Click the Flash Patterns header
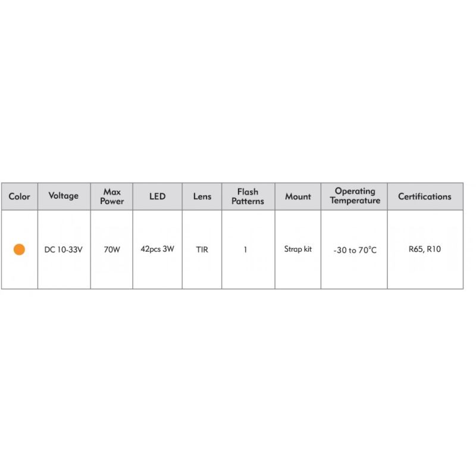Image resolution: width=476 pixels, height=476 pixels. (248, 196)
